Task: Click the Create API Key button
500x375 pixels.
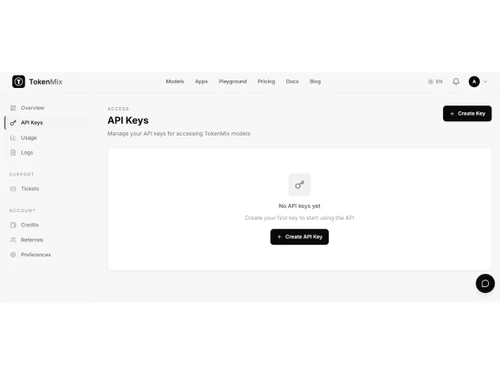Action: pyautogui.click(x=299, y=237)
